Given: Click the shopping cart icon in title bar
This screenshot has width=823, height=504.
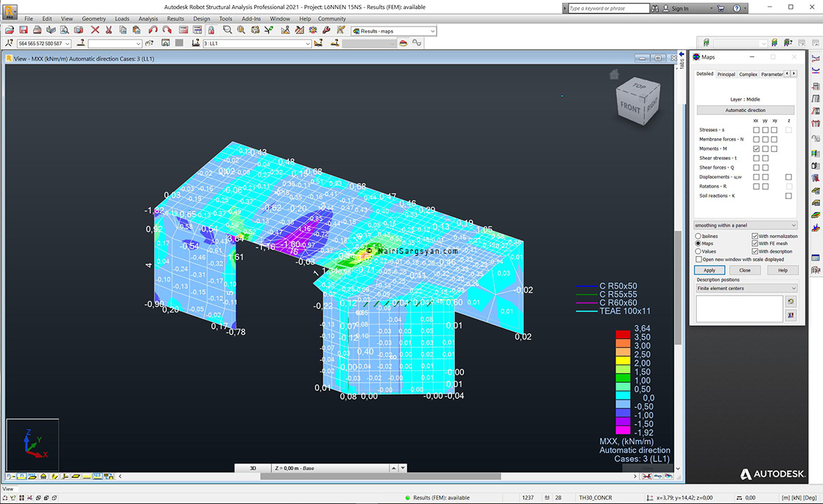Looking at the screenshot, I should tap(721, 8).
